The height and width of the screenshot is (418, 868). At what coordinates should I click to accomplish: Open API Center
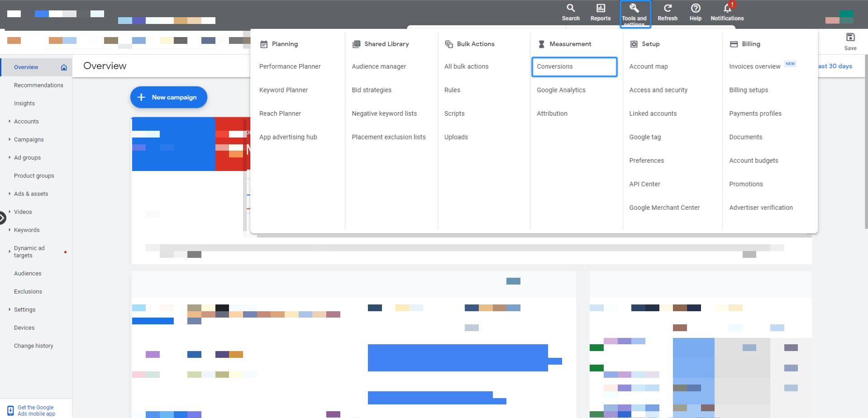pos(644,184)
